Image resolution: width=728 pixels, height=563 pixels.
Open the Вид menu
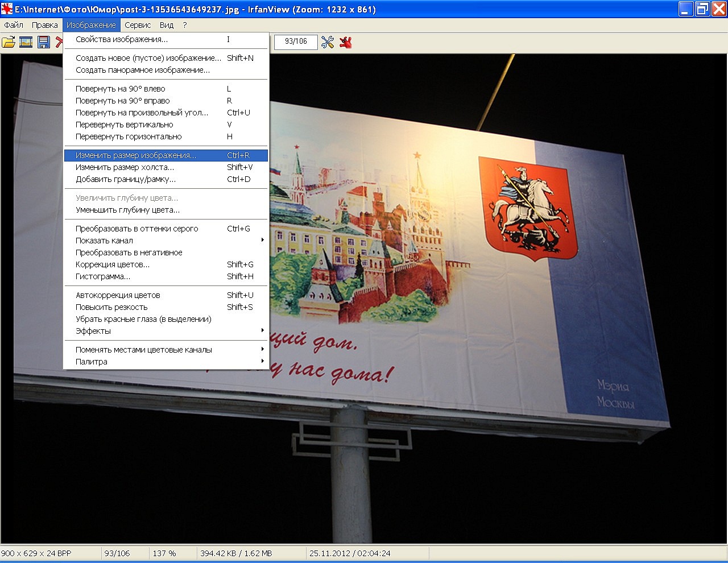tap(167, 25)
